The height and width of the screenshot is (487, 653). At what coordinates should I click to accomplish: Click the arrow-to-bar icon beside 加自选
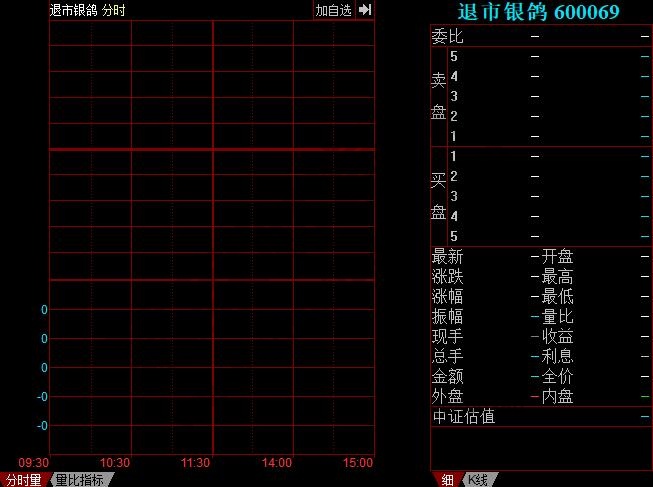tap(365, 10)
